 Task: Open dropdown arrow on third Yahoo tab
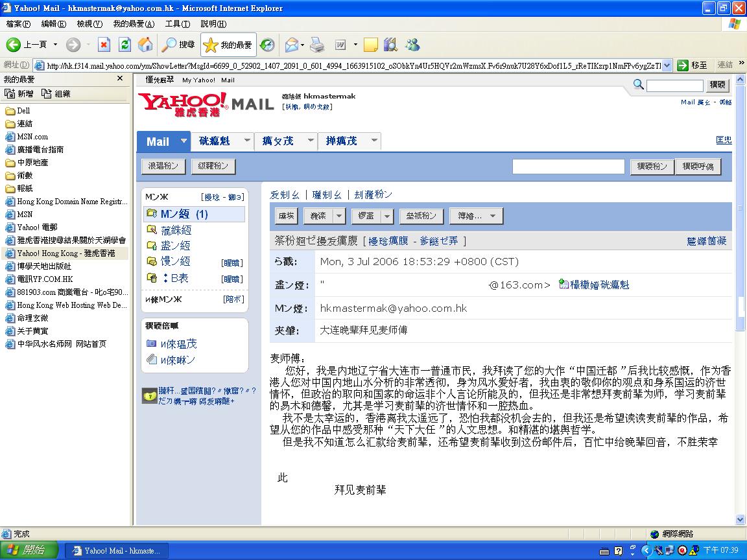pos(311,140)
